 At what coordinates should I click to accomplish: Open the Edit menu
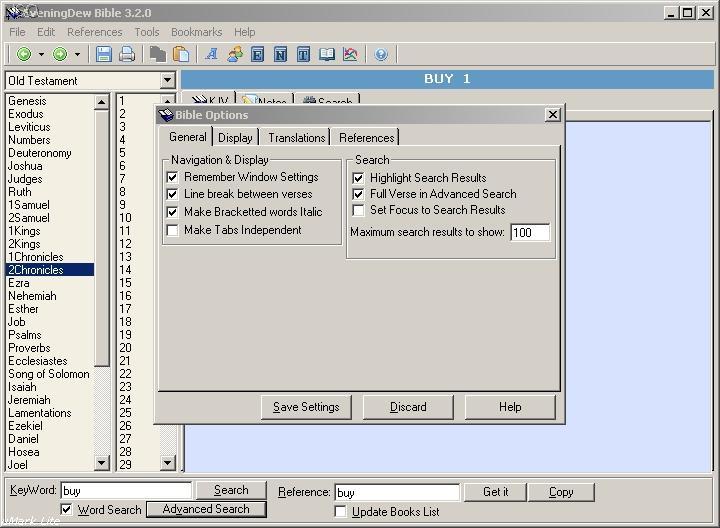click(x=46, y=32)
